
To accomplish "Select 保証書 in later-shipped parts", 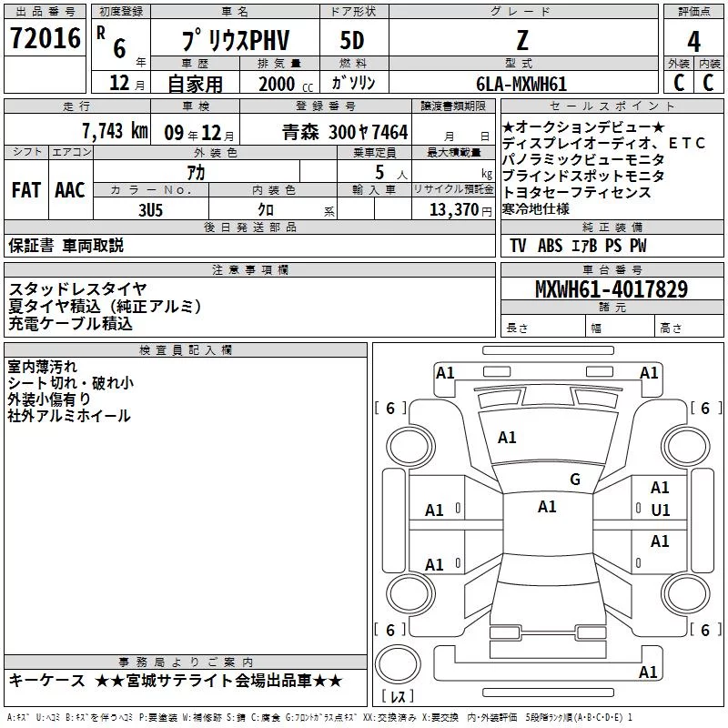I will pyautogui.click(x=31, y=245).
